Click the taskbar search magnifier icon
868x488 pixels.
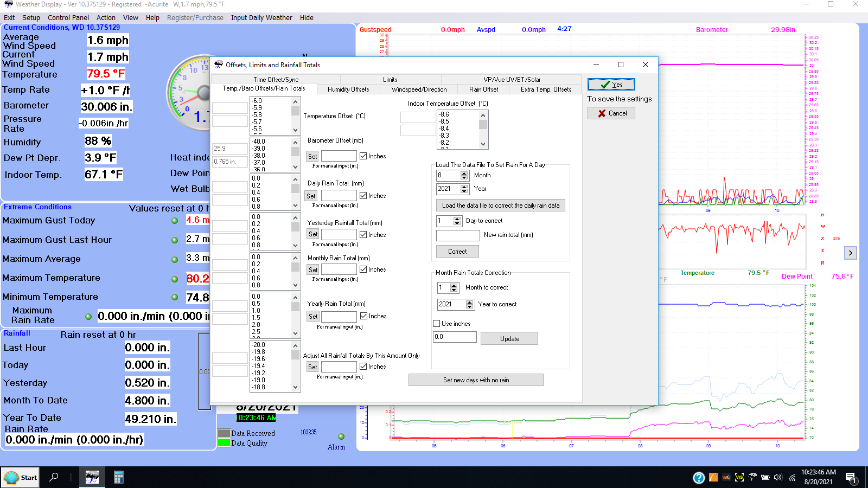[54, 477]
